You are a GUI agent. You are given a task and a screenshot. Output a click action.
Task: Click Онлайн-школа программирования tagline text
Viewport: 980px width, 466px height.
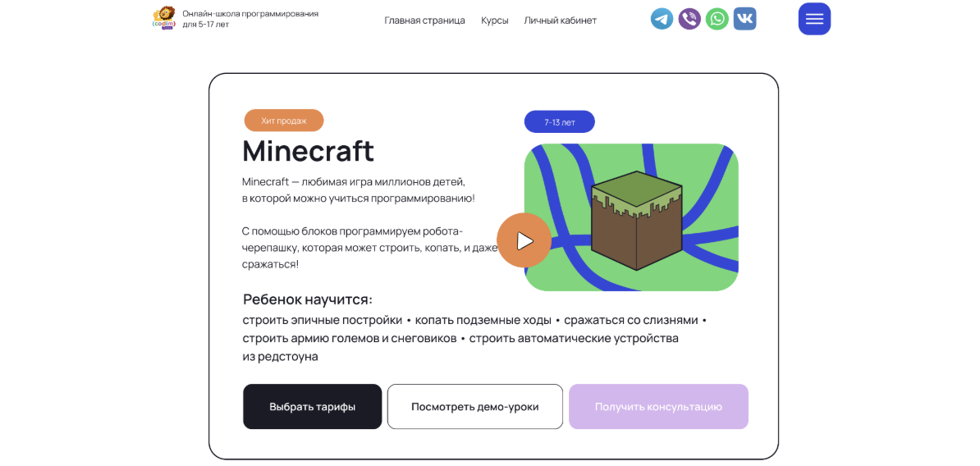pyautogui.click(x=250, y=19)
